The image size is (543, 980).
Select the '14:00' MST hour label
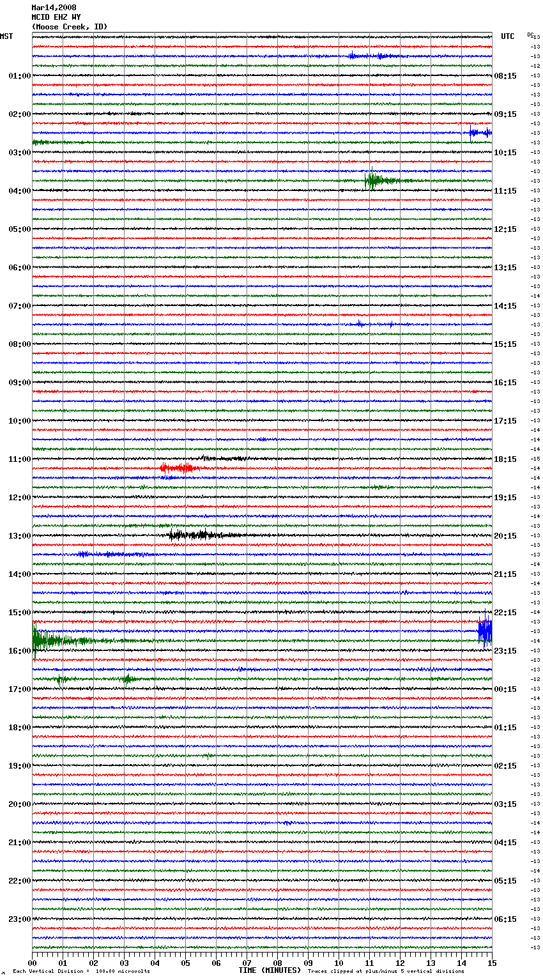[x=20, y=574]
